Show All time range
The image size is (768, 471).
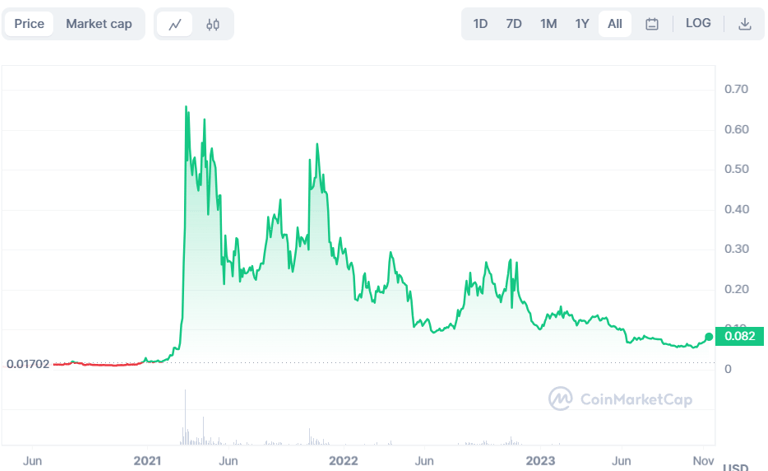(x=615, y=24)
